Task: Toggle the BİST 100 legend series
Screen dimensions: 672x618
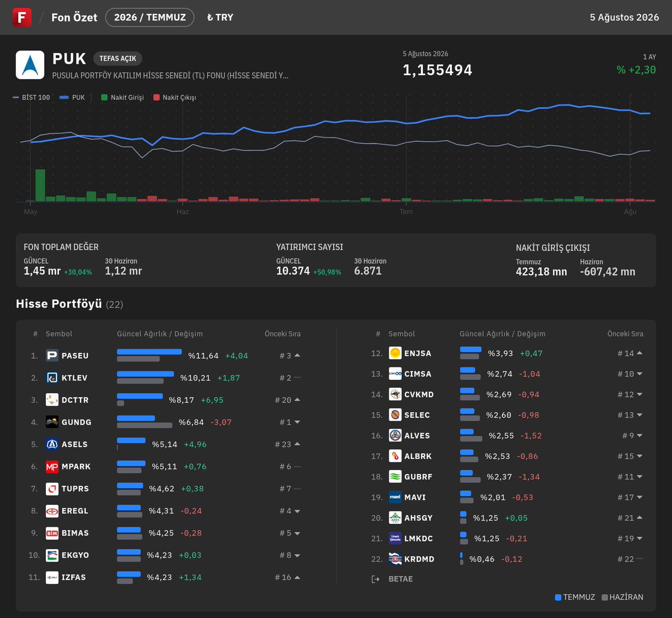Action: click(x=31, y=97)
